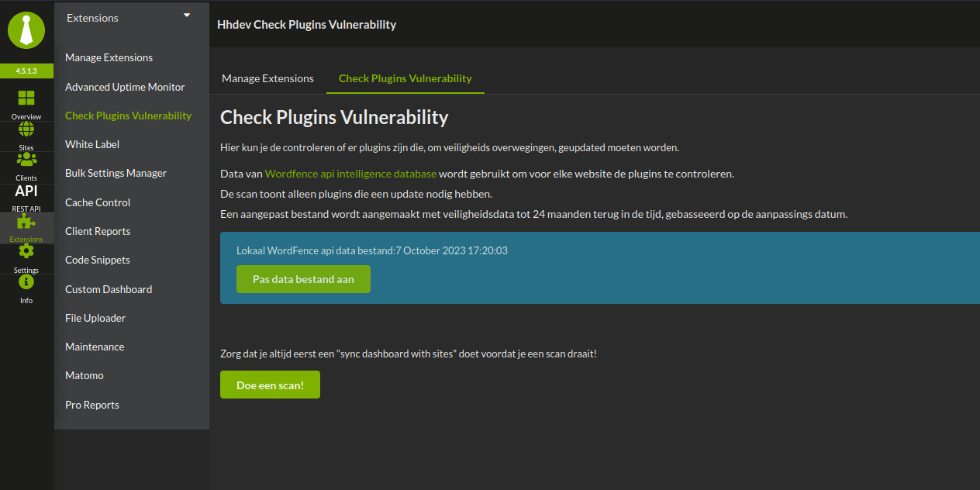This screenshot has height=490, width=980.
Task: Switch to the Manage Extensions tab
Action: click(267, 78)
